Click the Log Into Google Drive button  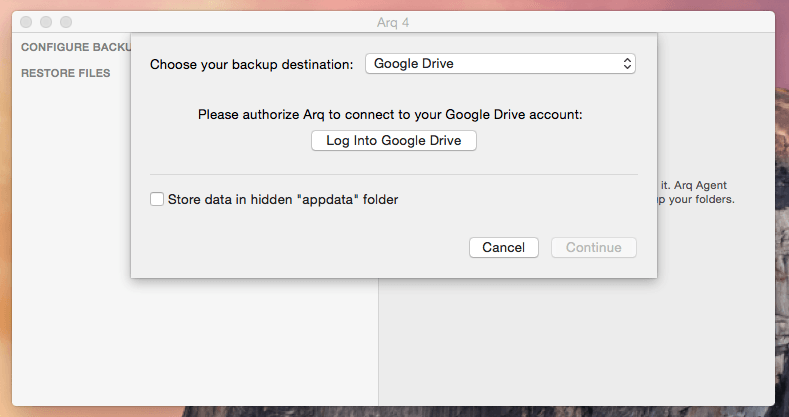393,140
